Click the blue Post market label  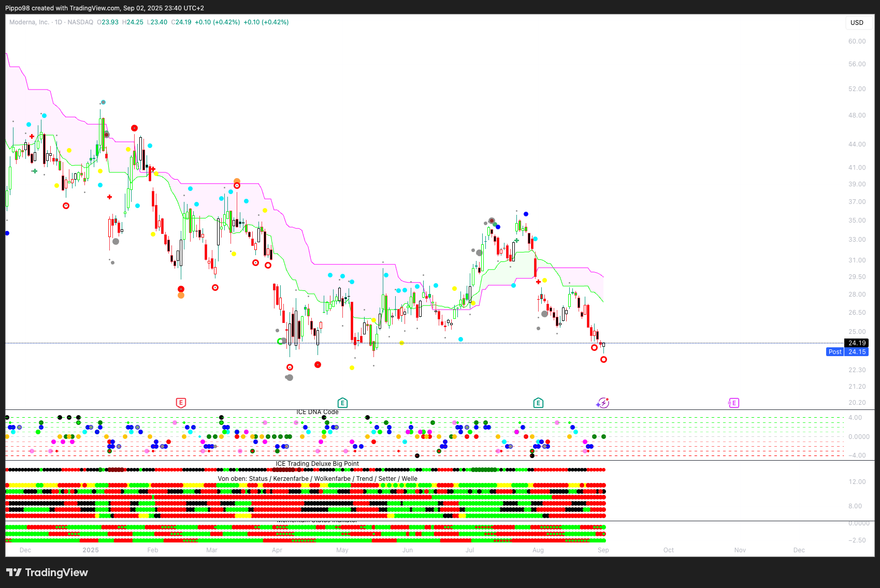tap(835, 352)
